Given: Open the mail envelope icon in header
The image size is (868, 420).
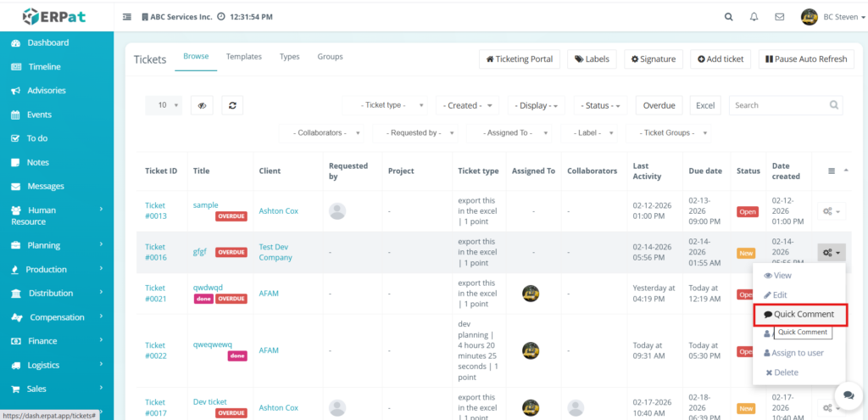Looking at the screenshot, I should (x=779, y=17).
